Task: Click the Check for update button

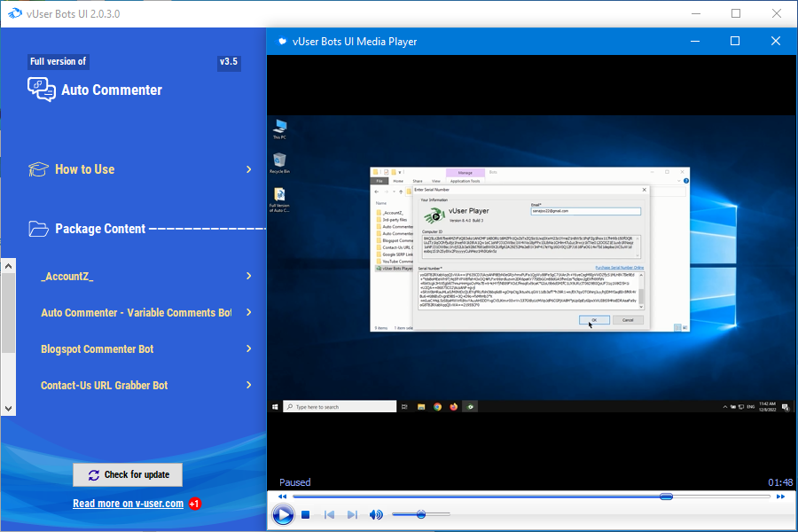Action: [x=128, y=474]
